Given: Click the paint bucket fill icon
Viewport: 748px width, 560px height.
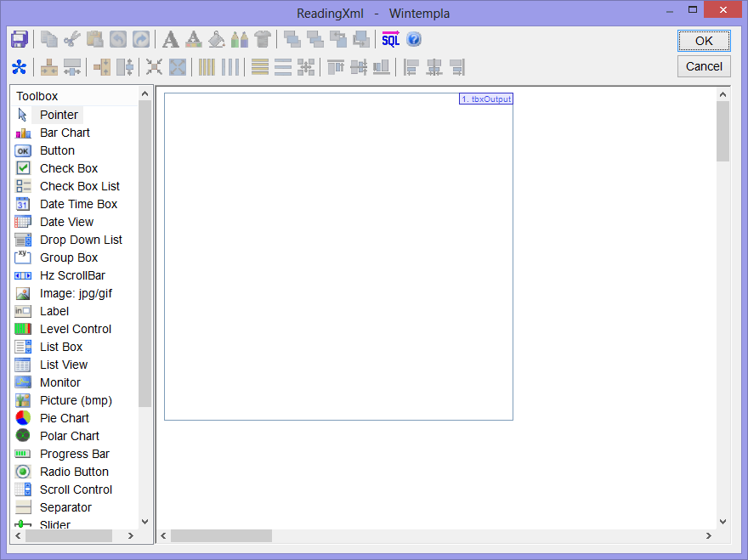Looking at the screenshot, I should (217, 40).
